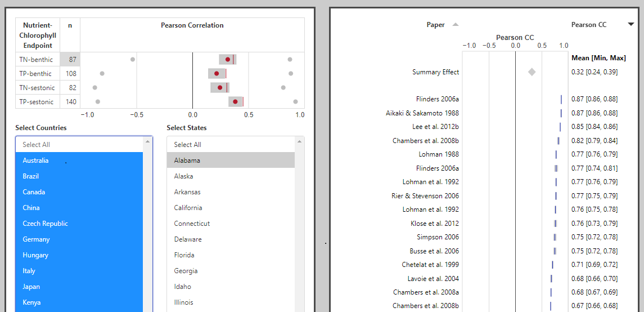644x312 pixels.
Task: Pick California from the states list
Action: point(187,208)
